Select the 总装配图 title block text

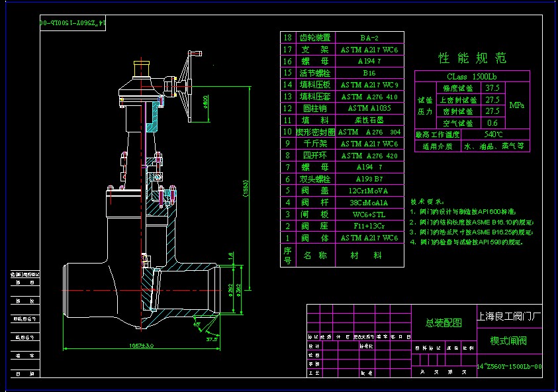pyautogui.click(x=443, y=322)
